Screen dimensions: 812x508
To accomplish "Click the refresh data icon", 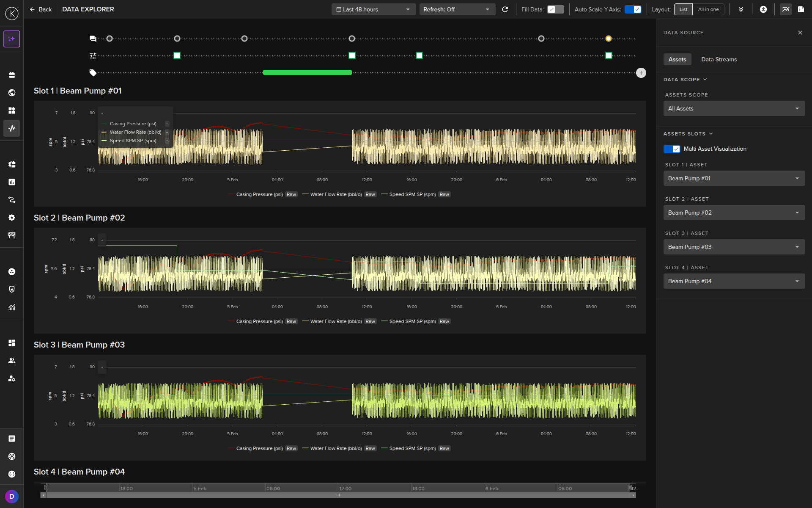I will click(505, 9).
